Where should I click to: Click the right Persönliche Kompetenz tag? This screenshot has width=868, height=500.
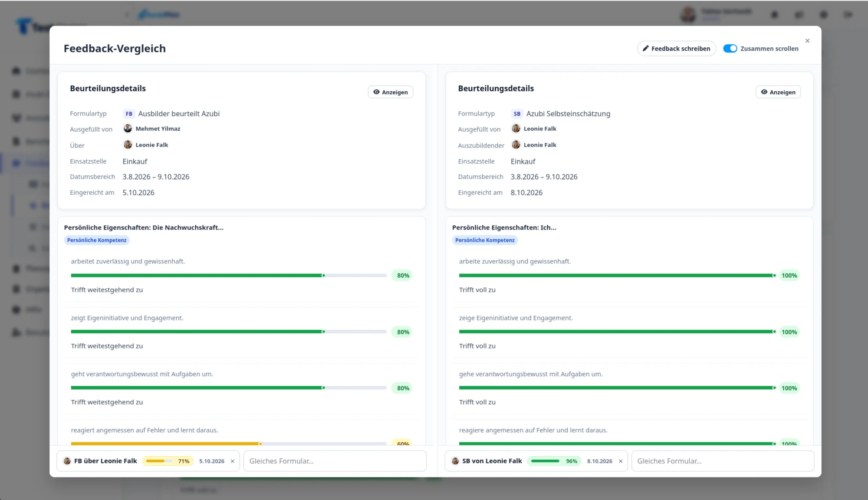click(485, 240)
